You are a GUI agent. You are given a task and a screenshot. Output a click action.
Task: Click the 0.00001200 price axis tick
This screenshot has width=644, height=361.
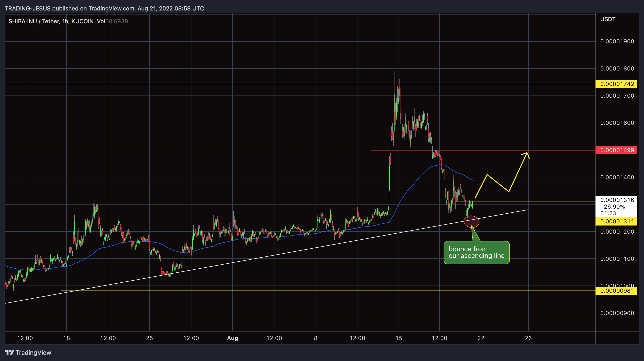tap(617, 231)
